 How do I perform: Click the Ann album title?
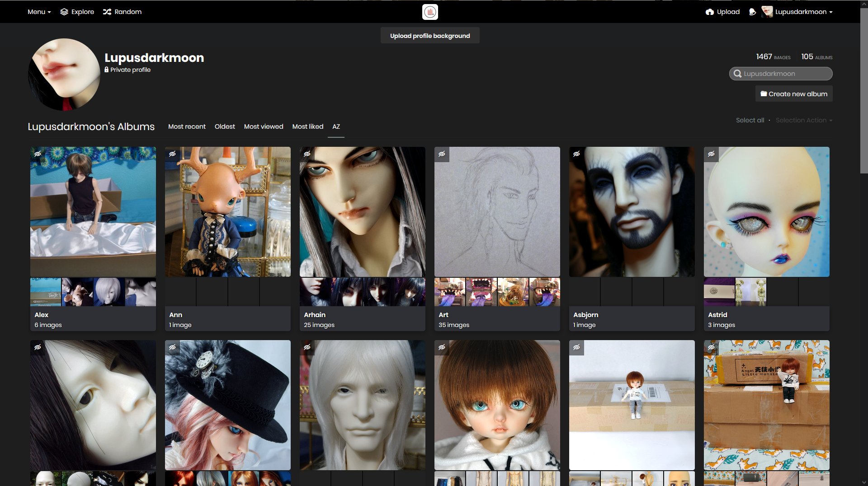175,315
